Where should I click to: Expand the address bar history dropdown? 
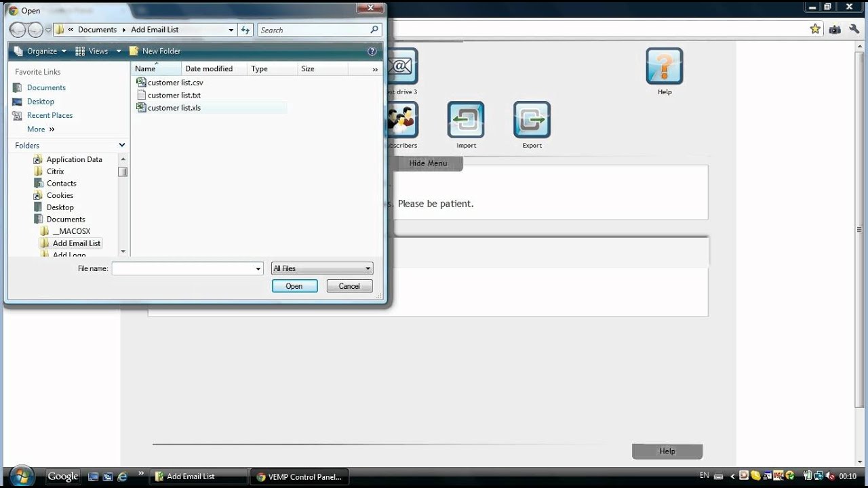click(x=231, y=30)
